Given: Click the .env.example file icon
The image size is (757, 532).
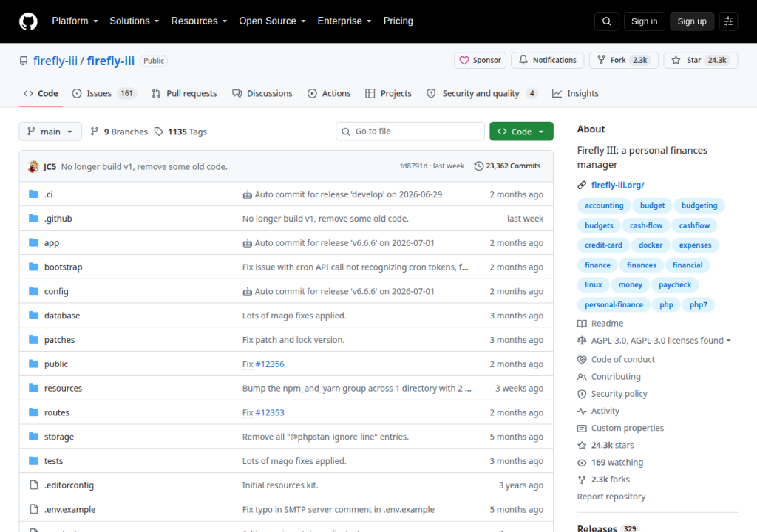Looking at the screenshot, I should [34, 509].
